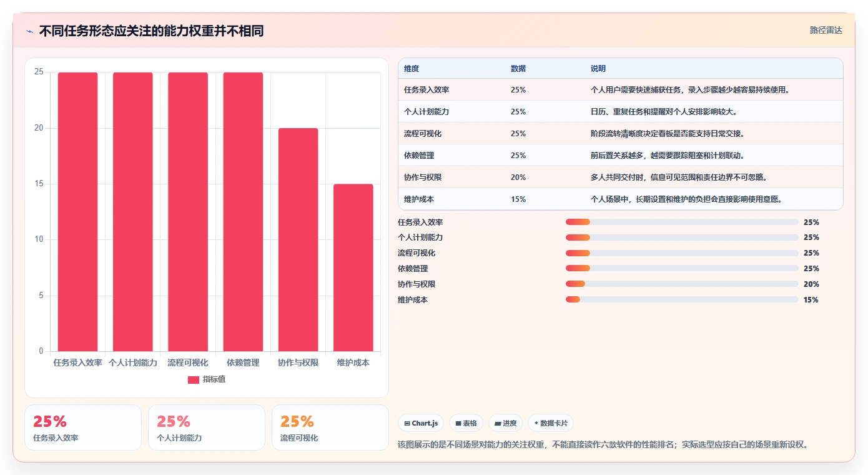Click the 协作与权限 progress bar

coord(682,284)
